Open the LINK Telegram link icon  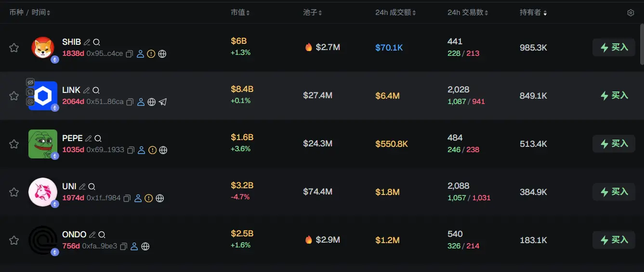(x=163, y=102)
